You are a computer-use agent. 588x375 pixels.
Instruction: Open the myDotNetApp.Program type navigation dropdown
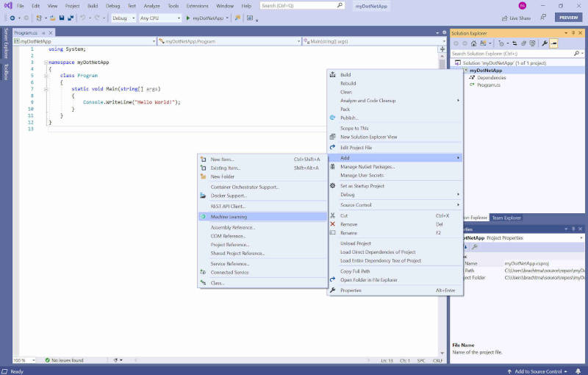tap(228, 41)
